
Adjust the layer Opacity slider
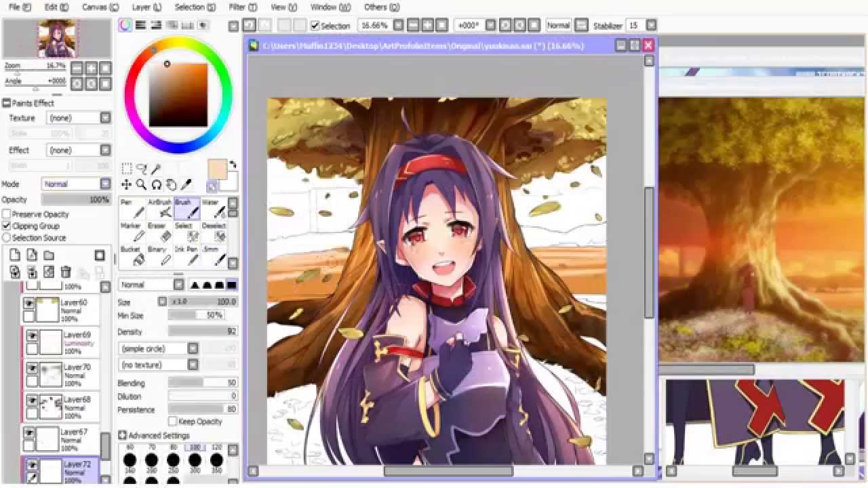pos(76,200)
